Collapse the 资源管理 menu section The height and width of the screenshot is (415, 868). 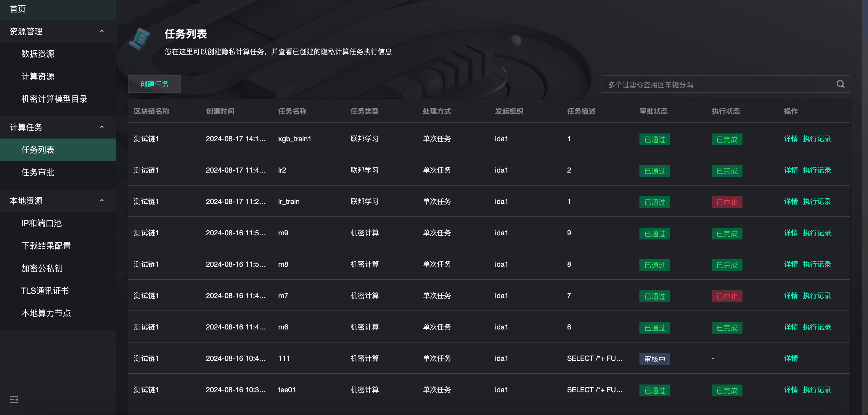point(102,31)
